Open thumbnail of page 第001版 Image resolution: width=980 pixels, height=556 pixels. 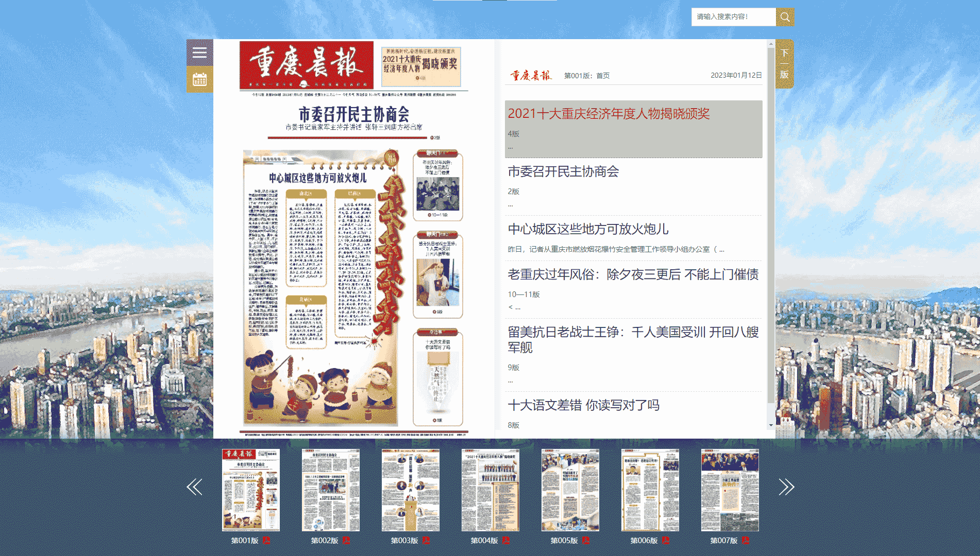point(251,490)
